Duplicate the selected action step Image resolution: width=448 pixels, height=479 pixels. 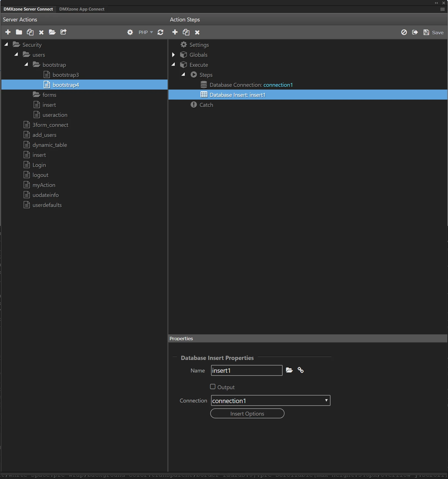click(x=186, y=32)
